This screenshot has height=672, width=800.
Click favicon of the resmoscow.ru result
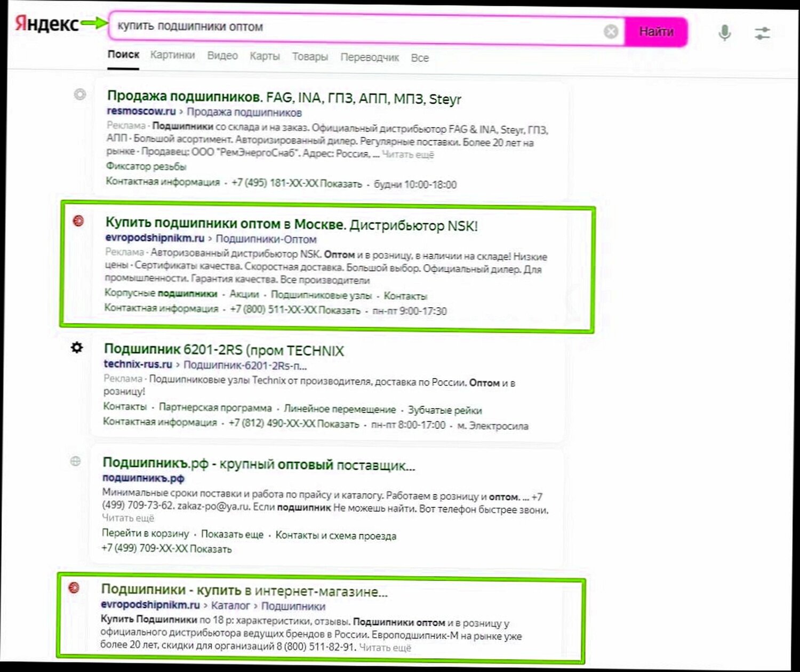coord(79,94)
